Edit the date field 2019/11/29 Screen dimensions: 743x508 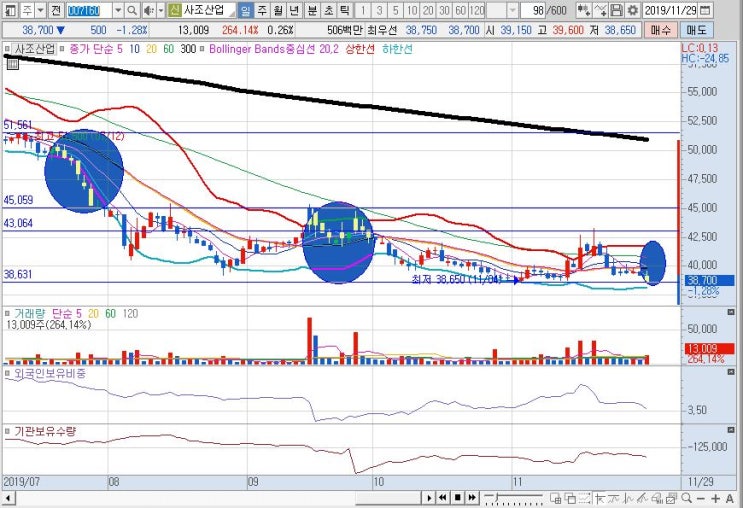click(x=671, y=10)
